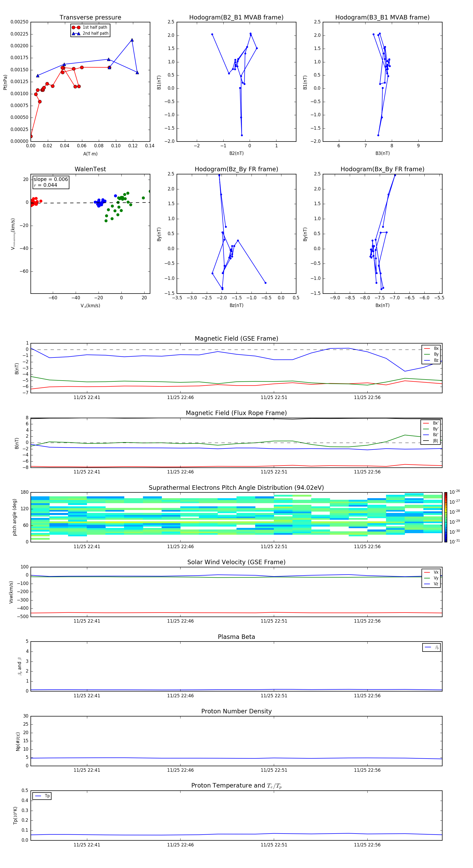Click the 'Transverse pressure' plot title
The height and width of the screenshot is (868, 473).
click(90, 17)
